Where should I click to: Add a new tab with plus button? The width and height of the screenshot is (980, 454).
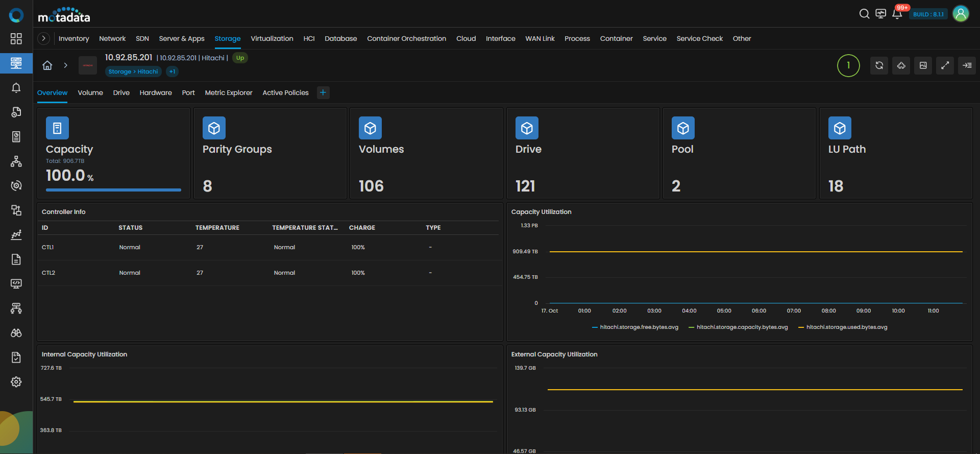[x=323, y=92]
